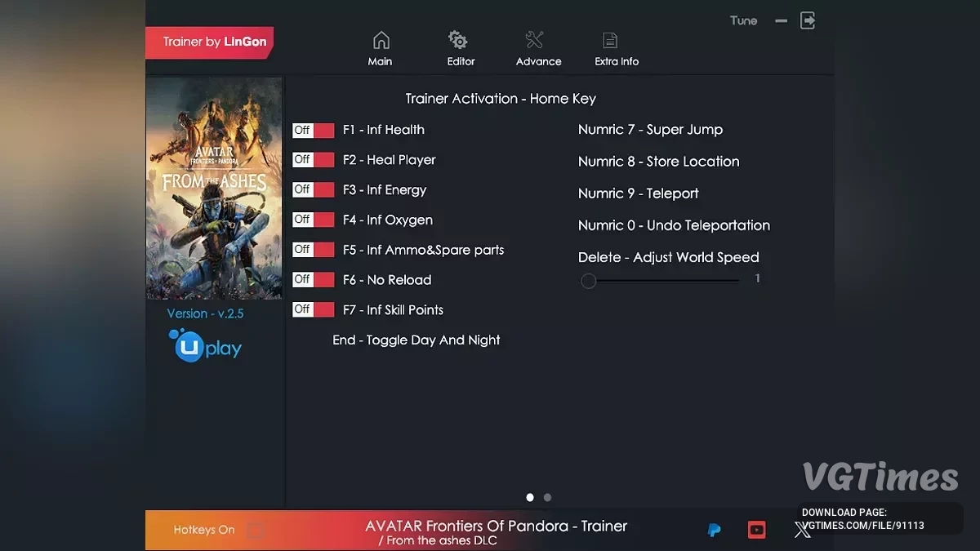Viewport: 980px width, 551px height.
Task: Click the Uplay logo
Action: (x=205, y=347)
